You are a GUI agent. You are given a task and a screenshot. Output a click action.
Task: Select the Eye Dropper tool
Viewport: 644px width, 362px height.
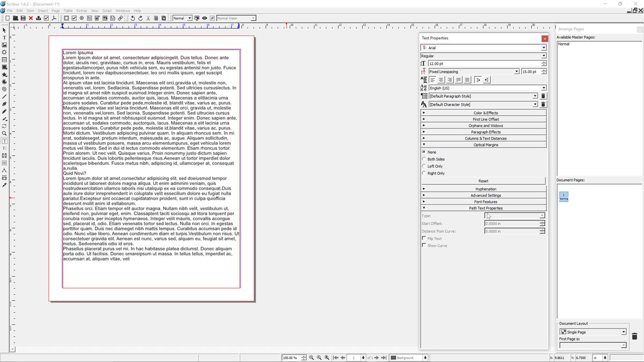point(4,185)
